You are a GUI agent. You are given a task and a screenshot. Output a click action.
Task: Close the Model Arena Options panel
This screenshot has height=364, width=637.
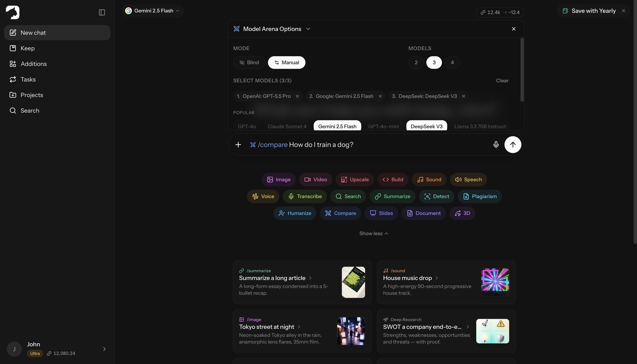pos(514,29)
